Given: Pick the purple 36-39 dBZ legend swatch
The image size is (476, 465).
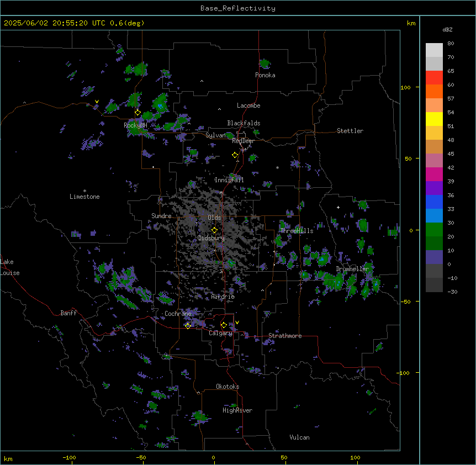Looking at the screenshot, I should click(434, 188).
